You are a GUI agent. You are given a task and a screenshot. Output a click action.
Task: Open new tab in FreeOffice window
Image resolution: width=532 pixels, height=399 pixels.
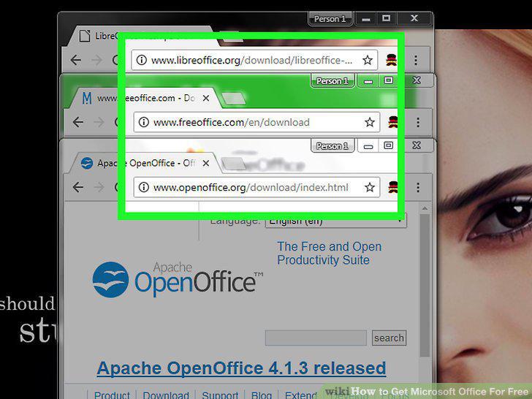232,99
